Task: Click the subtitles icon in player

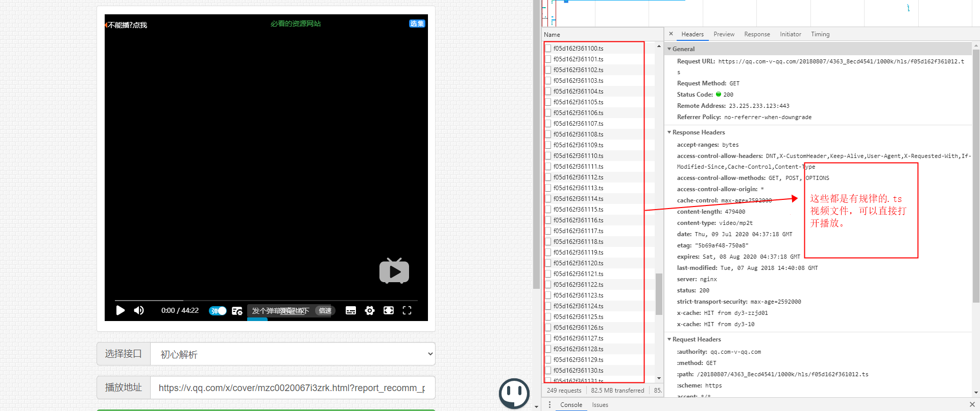Action: pos(351,310)
